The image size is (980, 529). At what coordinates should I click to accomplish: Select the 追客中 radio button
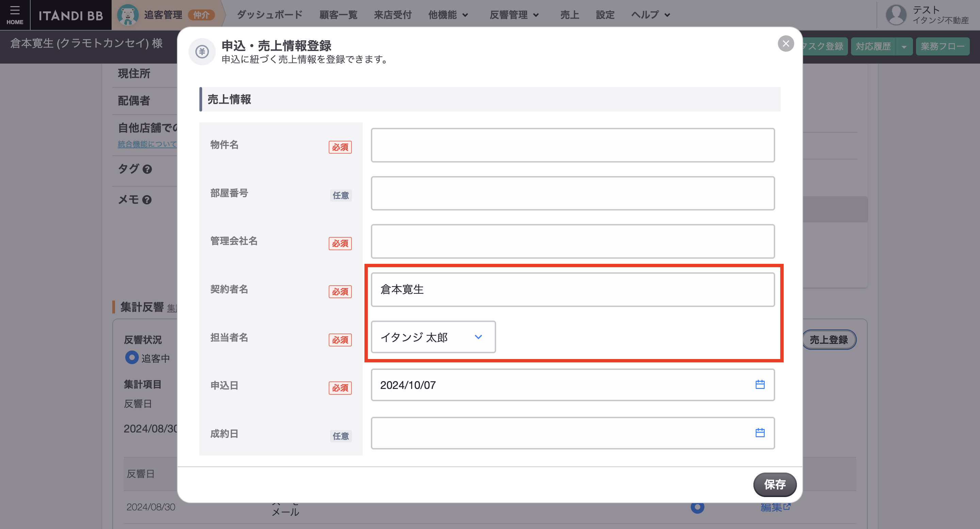pos(132,358)
